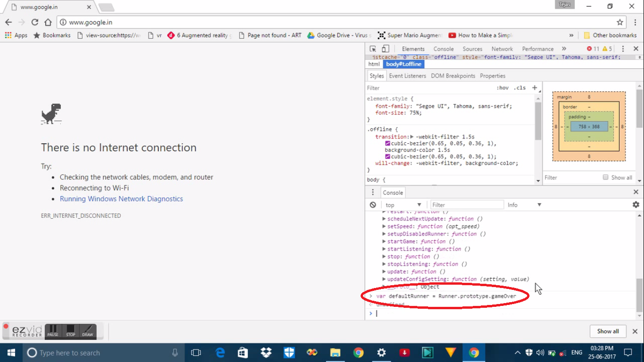Close the console drawer
Screen dimensions: 644x362
[636, 192]
